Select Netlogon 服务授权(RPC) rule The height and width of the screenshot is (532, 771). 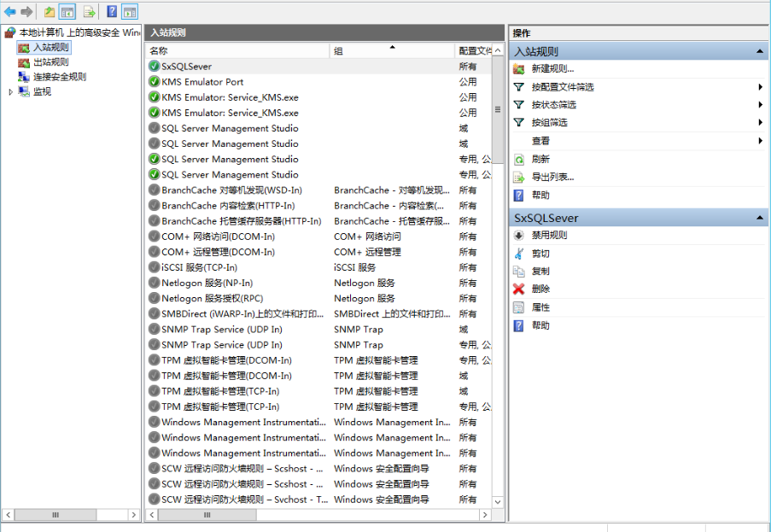tap(212, 299)
